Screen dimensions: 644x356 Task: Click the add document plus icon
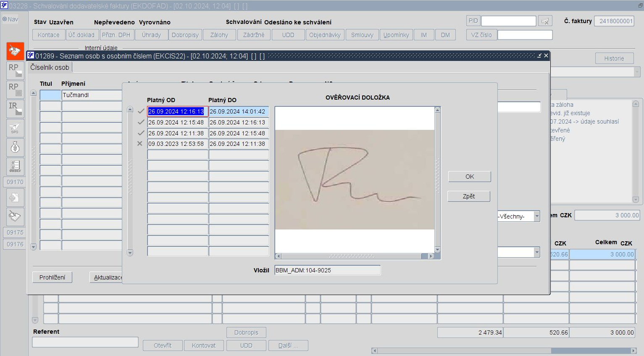click(x=15, y=198)
